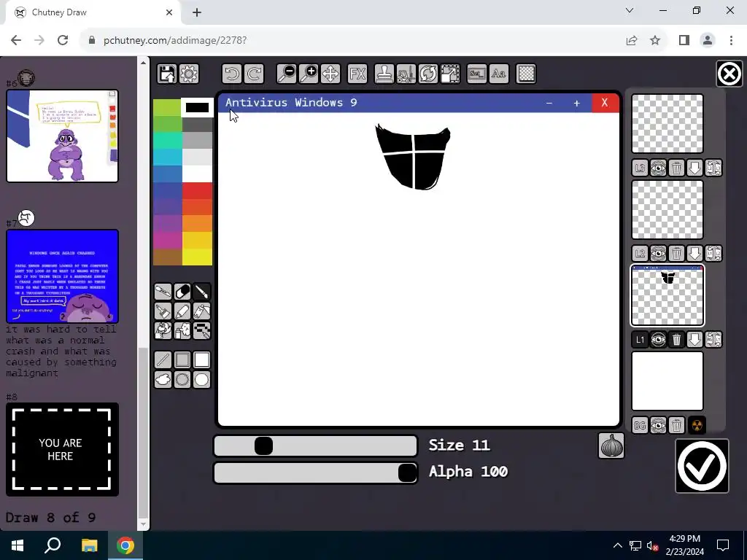Merge layer L3 down with arrow
The width and height of the screenshot is (747, 560).
pos(695,168)
